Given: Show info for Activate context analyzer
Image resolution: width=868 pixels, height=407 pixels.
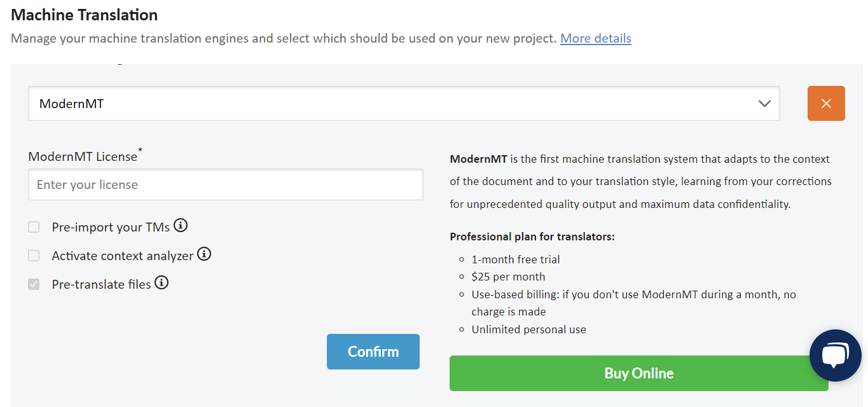Looking at the screenshot, I should point(203,254).
